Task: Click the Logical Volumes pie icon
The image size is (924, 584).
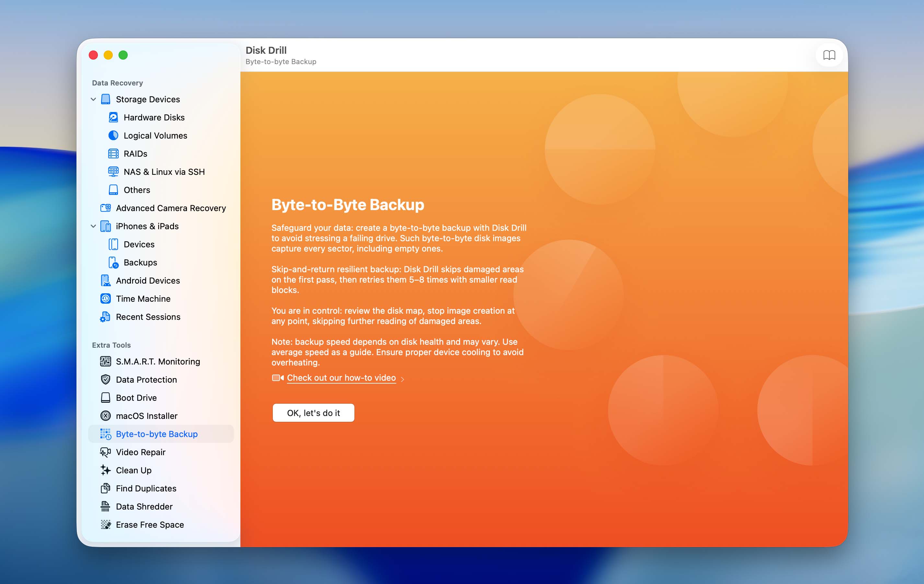Action: click(x=113, y=135)
